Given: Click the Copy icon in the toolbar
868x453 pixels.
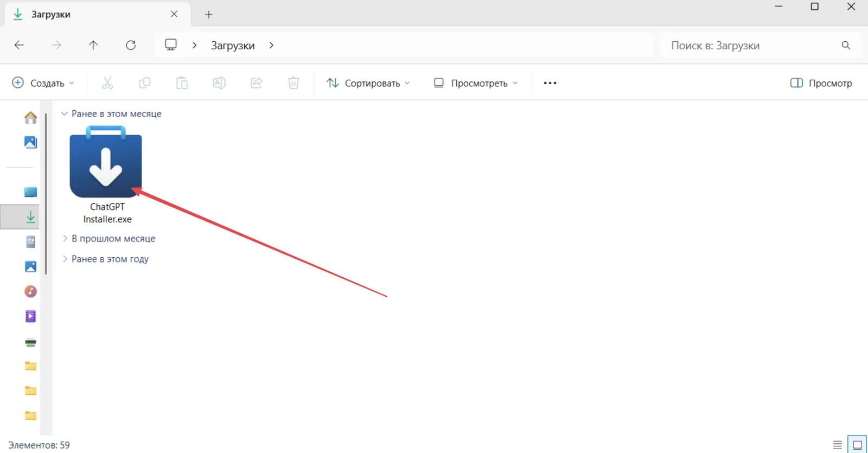Looking at the screenshot, I should (x=145, y=82).
